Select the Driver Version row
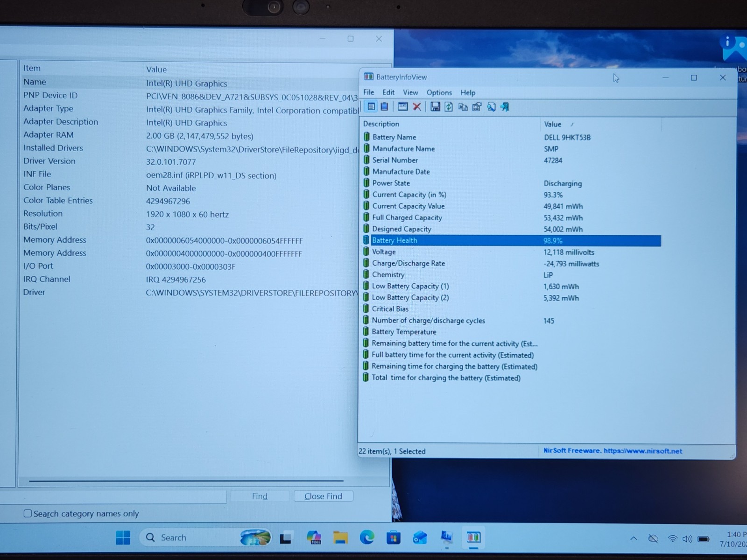Viewport: 747px width, 560px height. tap(189, 161)
